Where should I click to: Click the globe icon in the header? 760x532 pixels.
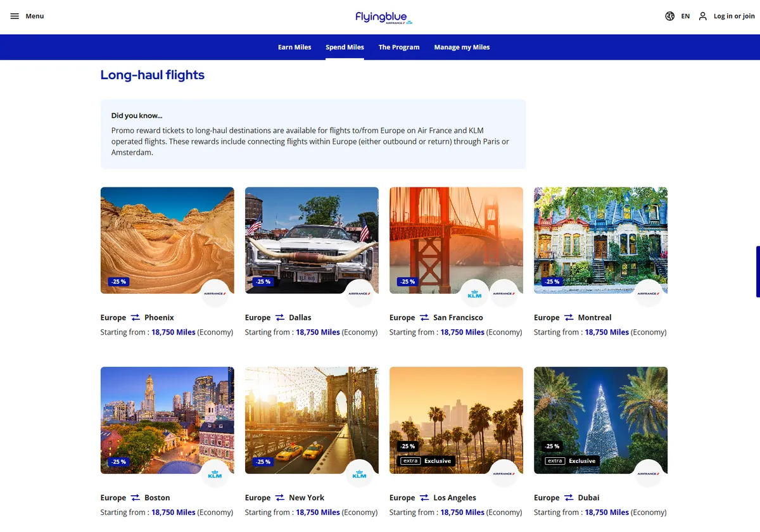point(670,16)
